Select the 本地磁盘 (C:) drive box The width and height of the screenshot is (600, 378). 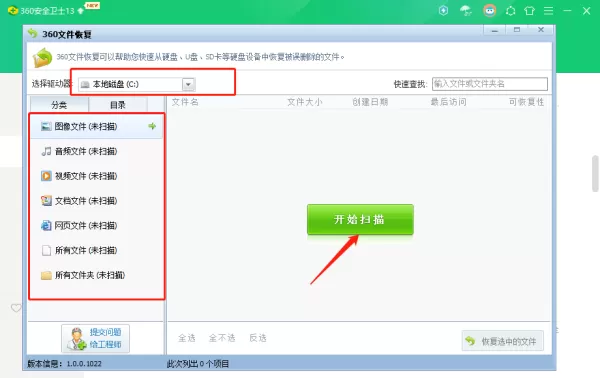(137, 84)
